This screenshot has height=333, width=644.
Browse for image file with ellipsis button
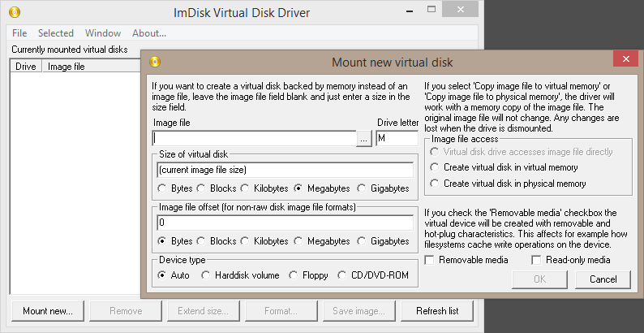pos(364,139)
